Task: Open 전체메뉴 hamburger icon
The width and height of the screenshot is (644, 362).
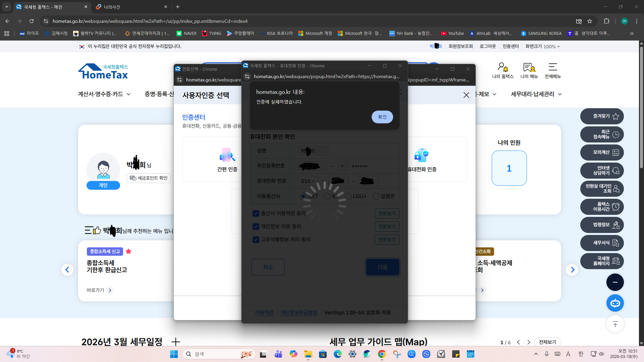Action: (553, 70)
